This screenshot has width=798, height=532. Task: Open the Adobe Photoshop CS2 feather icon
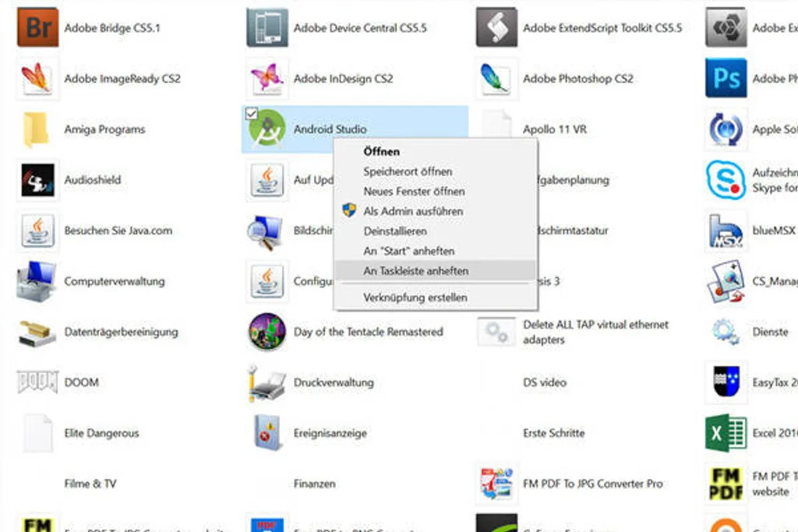tap(496, 79)
